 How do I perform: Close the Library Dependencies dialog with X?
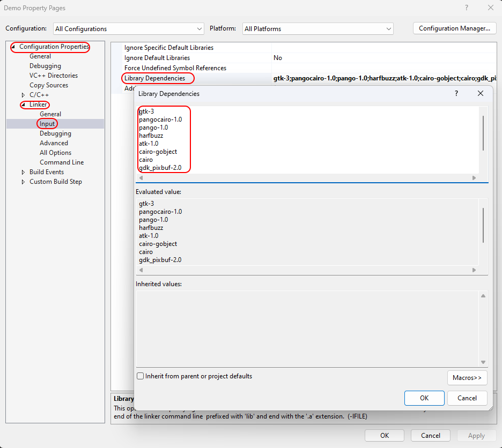pos(481,94)
